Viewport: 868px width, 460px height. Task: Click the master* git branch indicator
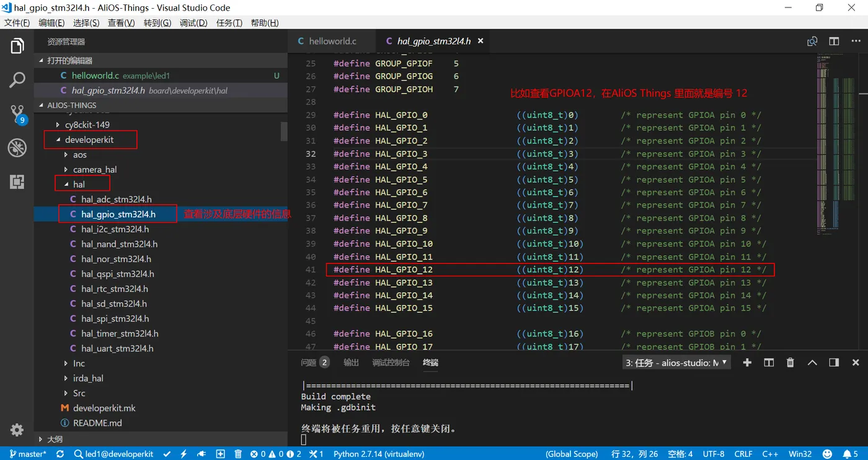[x=29, y=454]
